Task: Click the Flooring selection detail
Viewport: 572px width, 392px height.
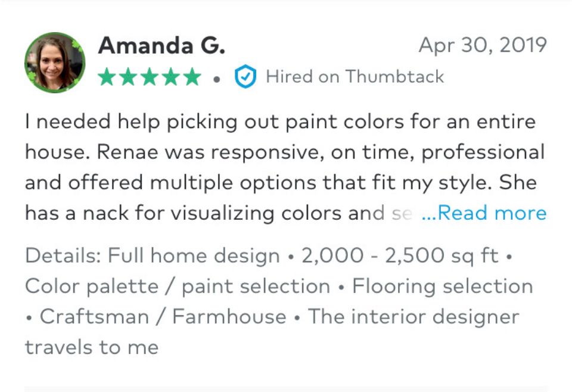Action: coord(443,286)
